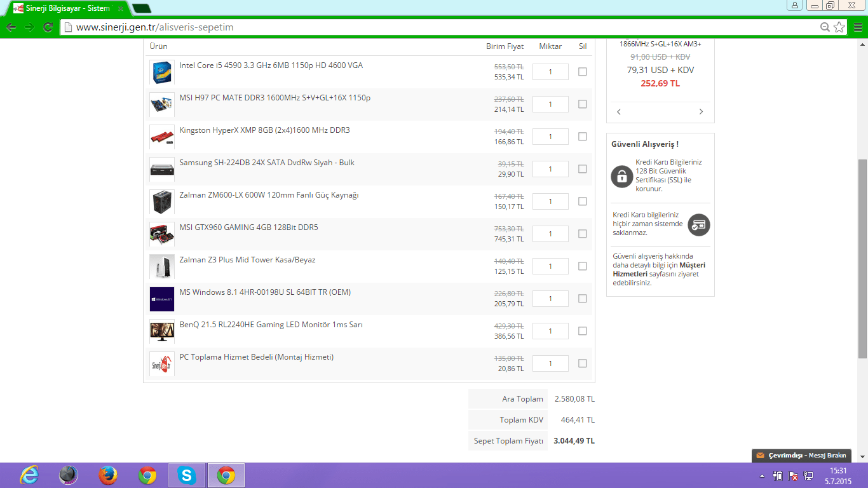Open Zalman Z3 Plus Mid Tower Kasa/Beyaz link
This screenshot has height=488, width=868.
click(247, 260)
